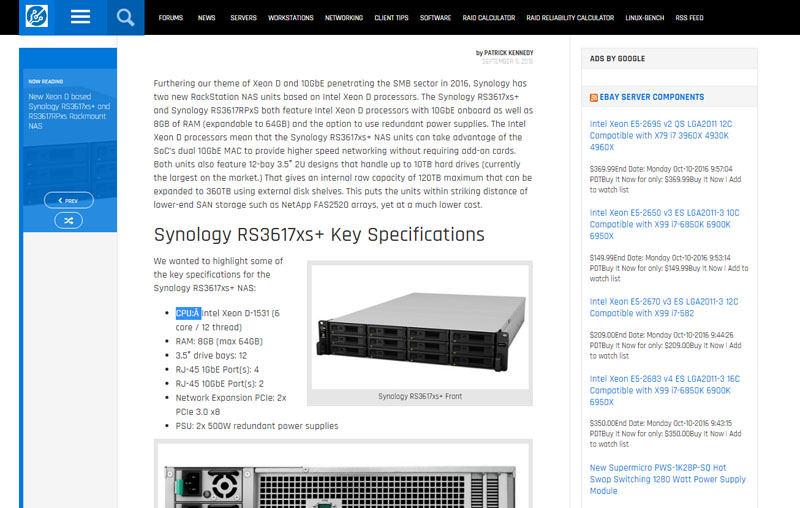Click the 'PSU: 2x 500W redundant power supplies' bullet
The width and height of the screenshot is (800, 508).
(257, 426)
